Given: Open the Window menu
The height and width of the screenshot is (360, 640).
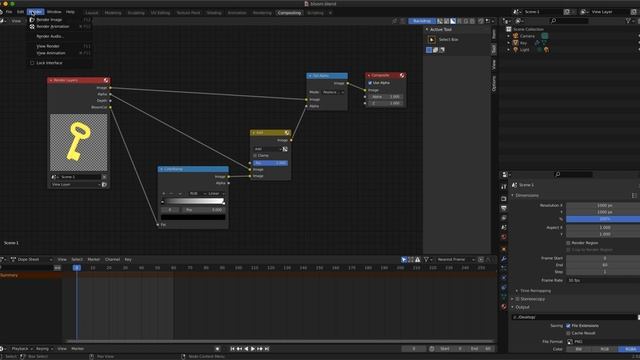Looking at the screenshot, I should tap(54, 12).
